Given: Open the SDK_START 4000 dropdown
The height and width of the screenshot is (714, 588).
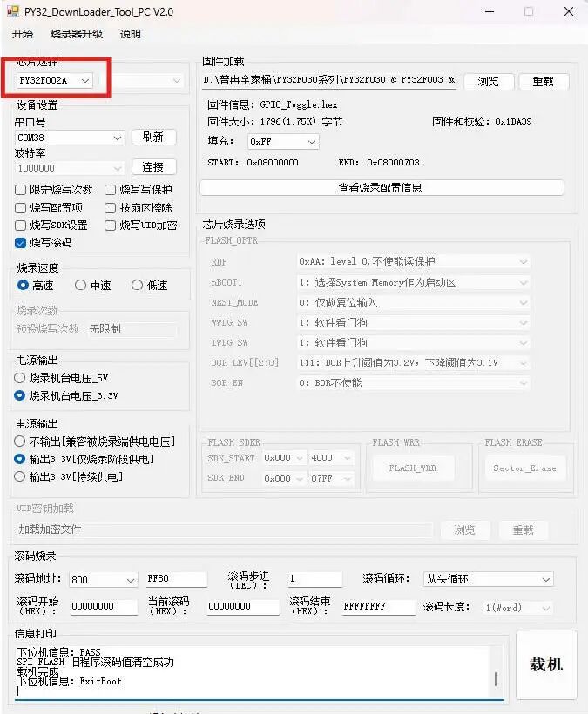Looking at the screenshot, I should pyautogui.click(x=331, y=458).
